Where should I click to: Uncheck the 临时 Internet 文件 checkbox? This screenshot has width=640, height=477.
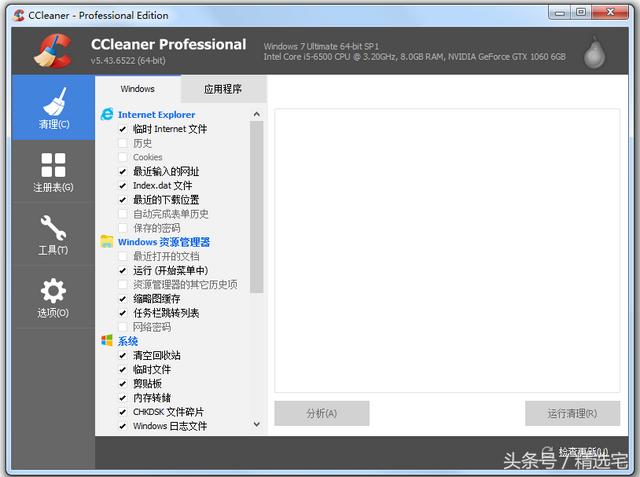tap(123, 129)
